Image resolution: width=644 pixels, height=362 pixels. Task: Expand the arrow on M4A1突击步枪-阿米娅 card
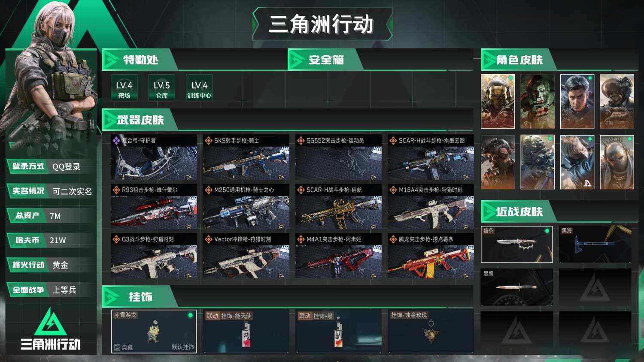click(374, 276)
